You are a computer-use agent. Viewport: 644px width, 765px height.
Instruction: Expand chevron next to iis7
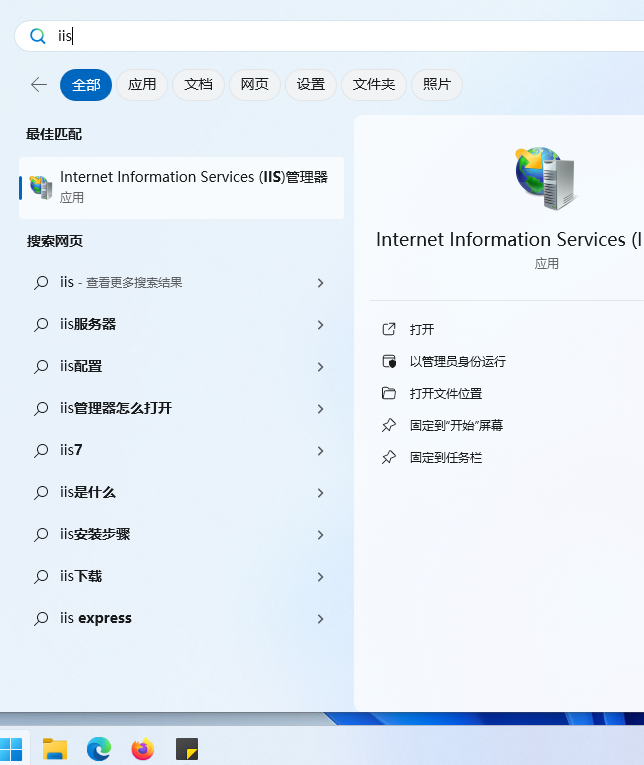pyautogui.click(x=321, y=451)
